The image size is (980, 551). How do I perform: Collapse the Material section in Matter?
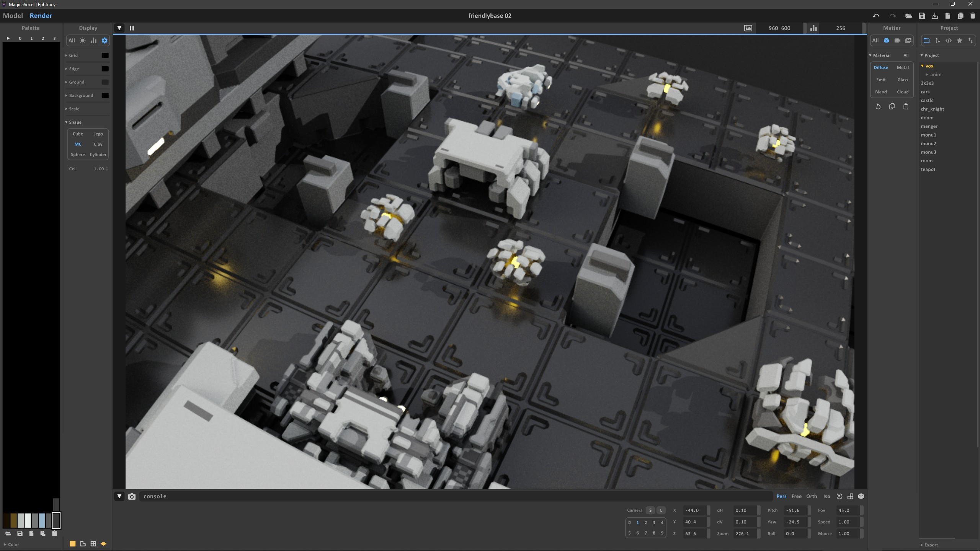click(880, 55)
